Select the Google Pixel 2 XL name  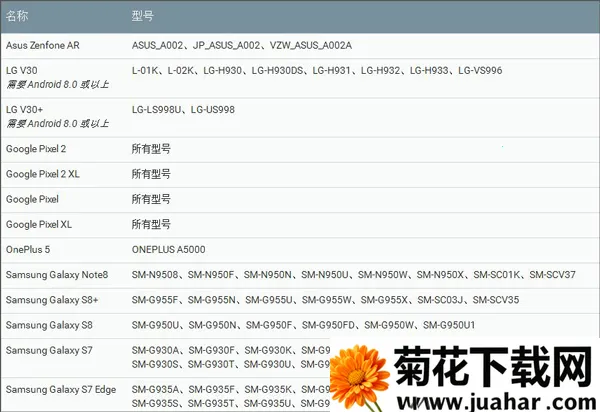(x=43, y=174)
